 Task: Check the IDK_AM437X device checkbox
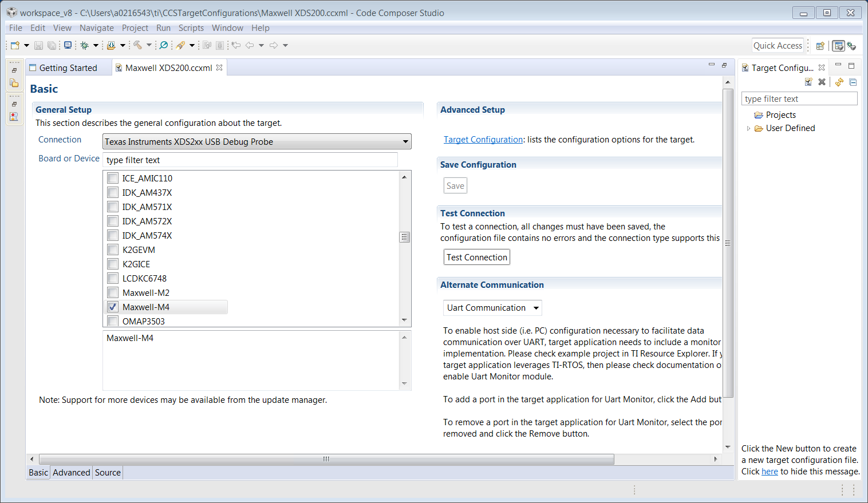pyautogui.click(x=113, y=192)
